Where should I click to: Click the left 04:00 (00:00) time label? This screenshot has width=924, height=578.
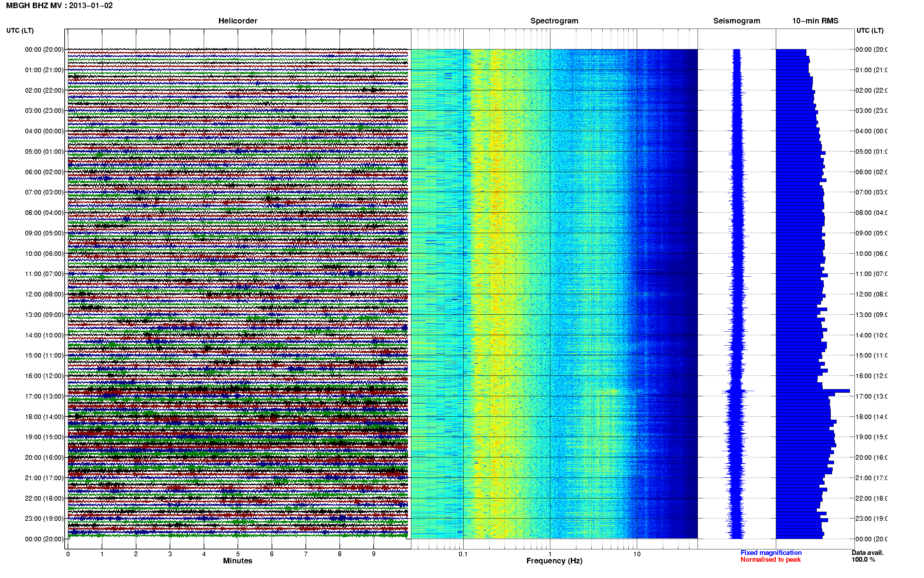point(44,131)
